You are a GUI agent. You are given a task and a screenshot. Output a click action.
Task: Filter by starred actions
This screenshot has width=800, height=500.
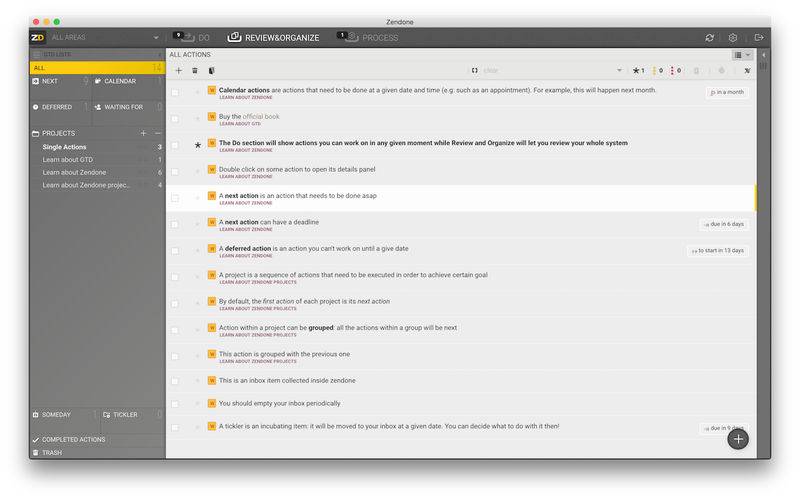(638, 70)
